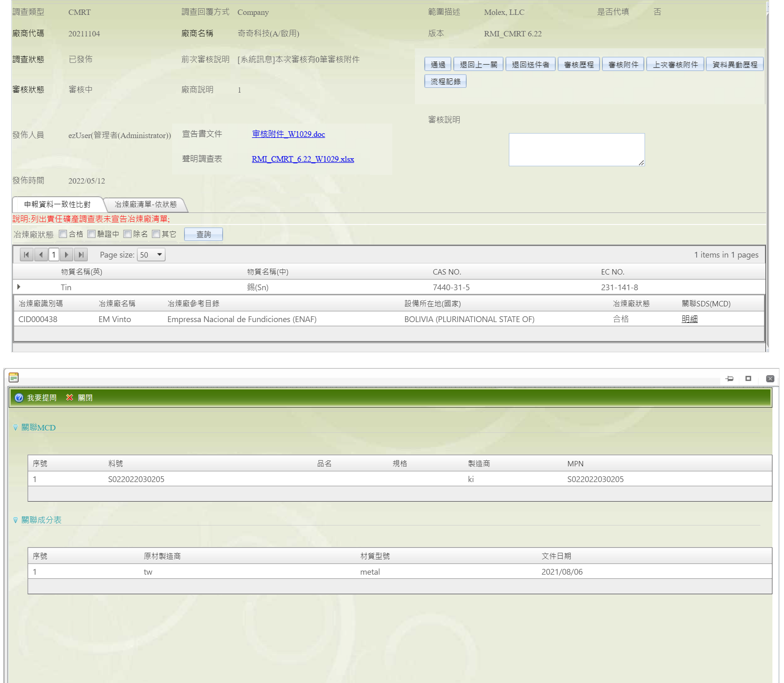Click the 7440-31-5 CAS number cell
Viewport: 784px width, 683px height.
pos(451,287)
